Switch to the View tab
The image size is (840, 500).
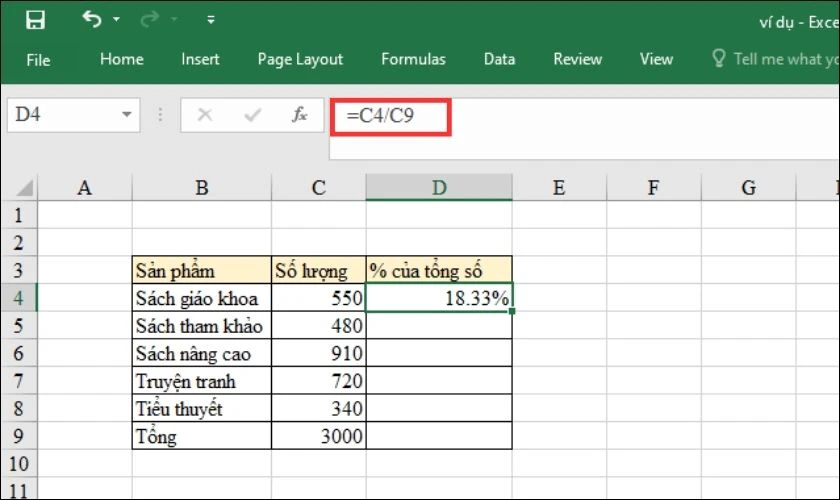[x=656, y=59]
